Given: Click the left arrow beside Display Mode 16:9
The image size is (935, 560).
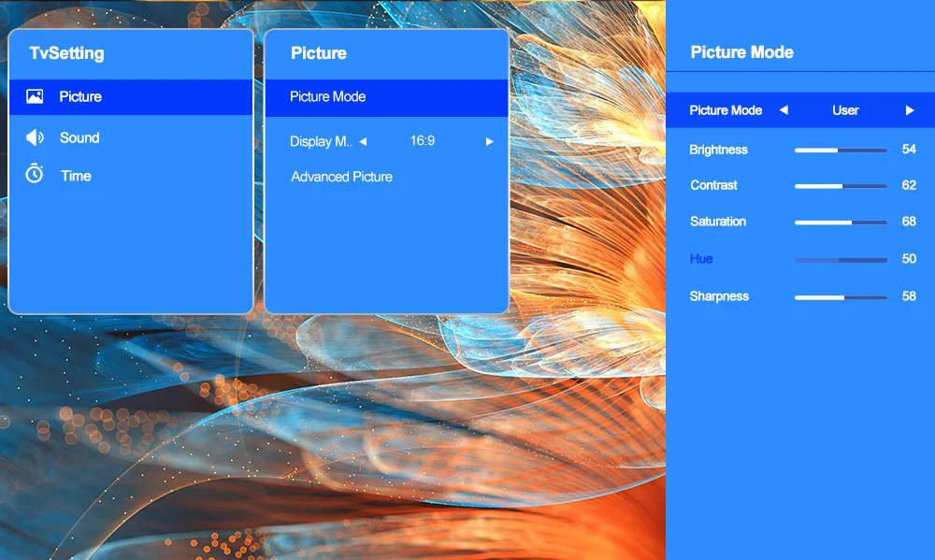Looking at the screenshot, I should click(363, 141).
